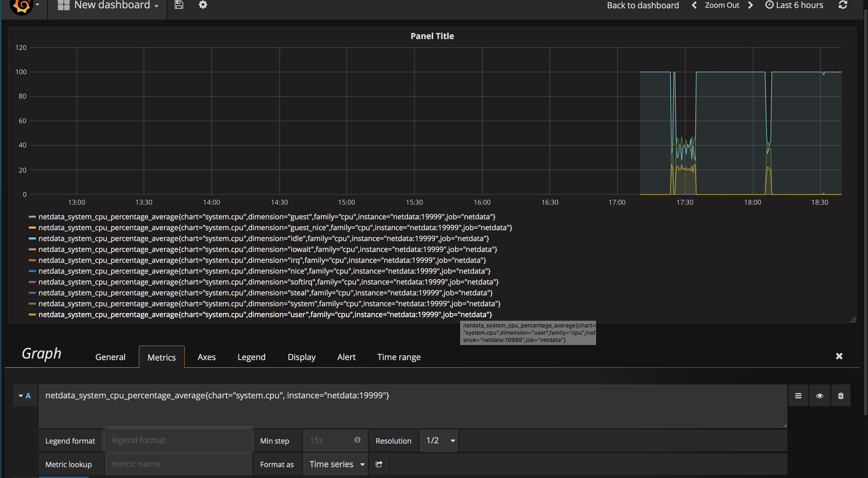The image size is (868, 478).
Task: Click the softirq legend color swatch
Action: tap(32, 282)
